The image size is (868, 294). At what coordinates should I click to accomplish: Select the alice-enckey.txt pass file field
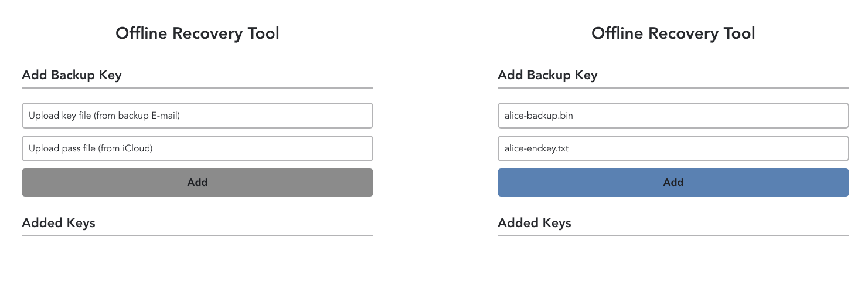[673, 148]
